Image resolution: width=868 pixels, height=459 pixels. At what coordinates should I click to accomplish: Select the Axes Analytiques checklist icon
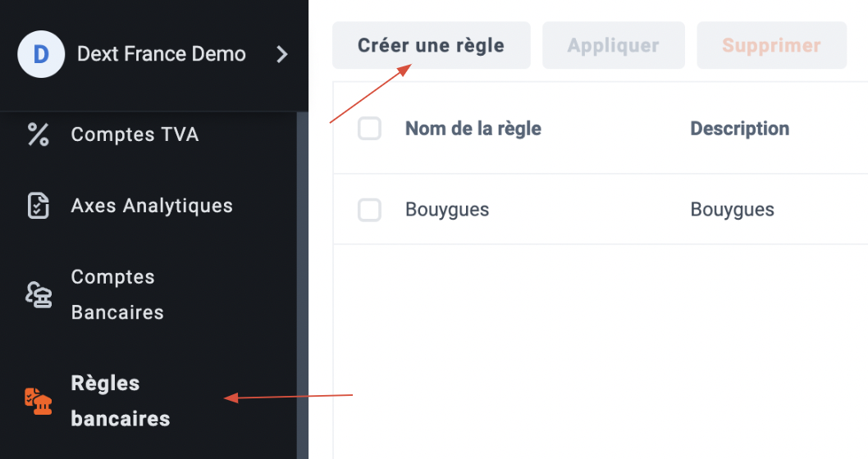[x=39, y=206]
